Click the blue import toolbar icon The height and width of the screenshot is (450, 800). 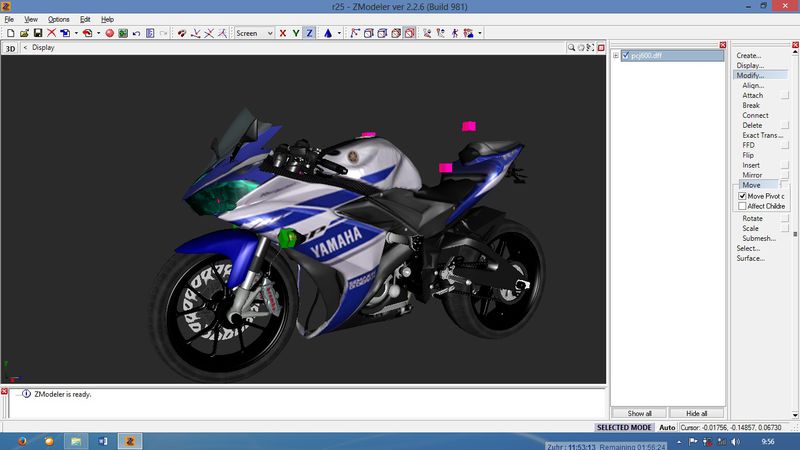[65, 33]
